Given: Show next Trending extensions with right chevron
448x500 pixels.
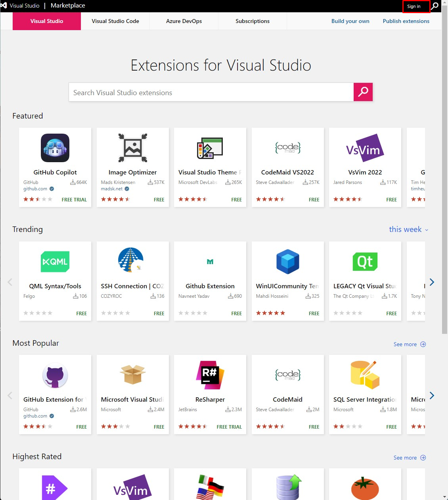Looking at the screenshot, I should click(x=432, y=282).
